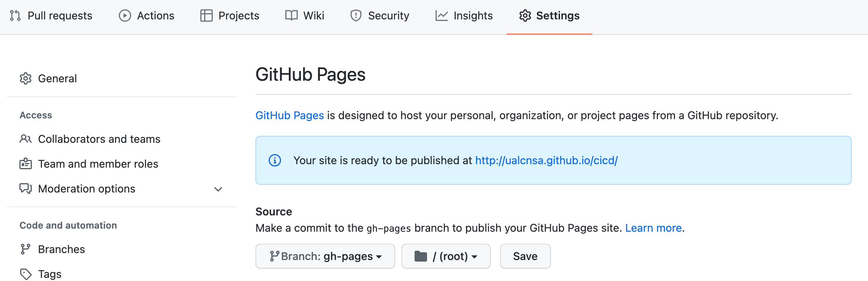The width and height of the screenshot is (868, 281).
Task: Click the Access section heading
Action: (36, 115)
